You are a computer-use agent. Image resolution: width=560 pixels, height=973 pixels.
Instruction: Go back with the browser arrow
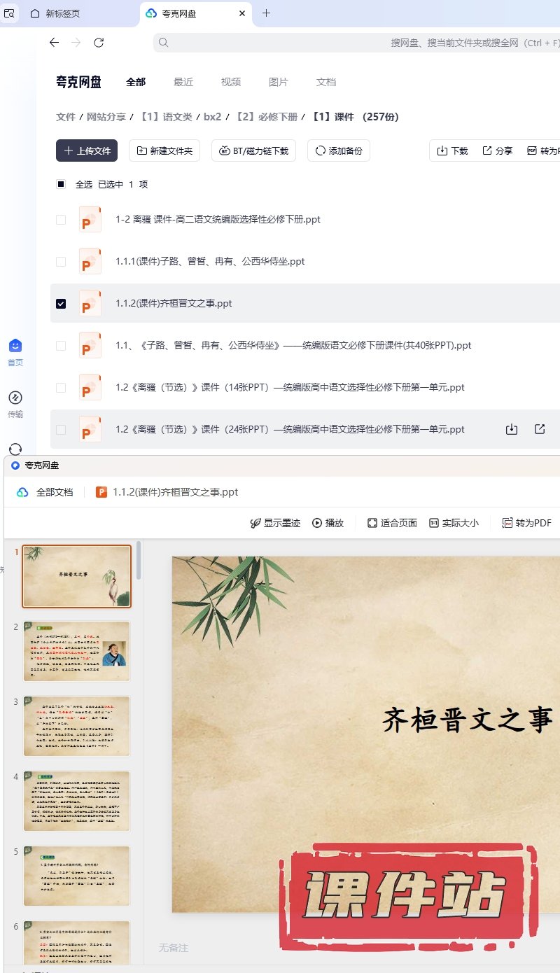(x=54, y=43)
